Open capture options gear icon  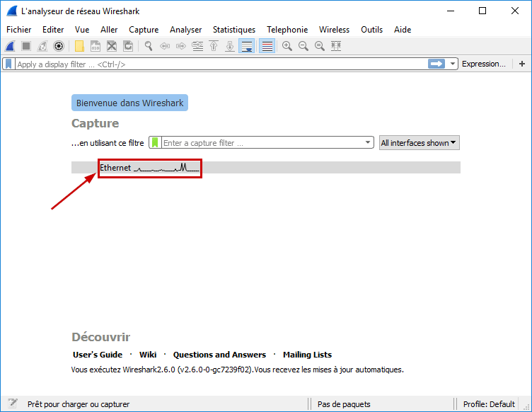pos(59,46)
